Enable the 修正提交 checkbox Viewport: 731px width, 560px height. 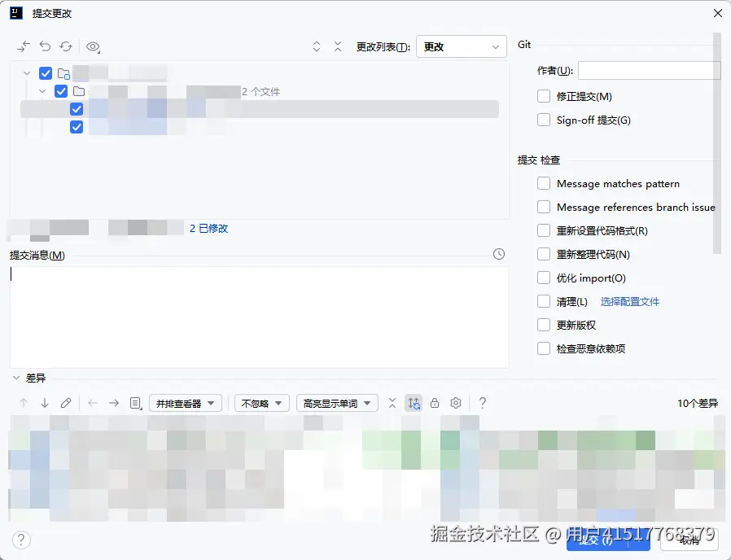pyautogui.click(x=543, y=95)
